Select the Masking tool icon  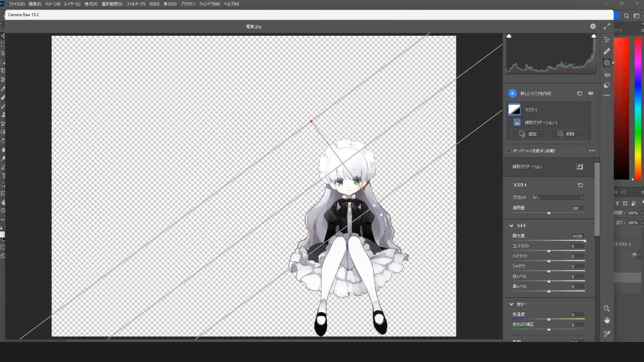pos(607,63)
